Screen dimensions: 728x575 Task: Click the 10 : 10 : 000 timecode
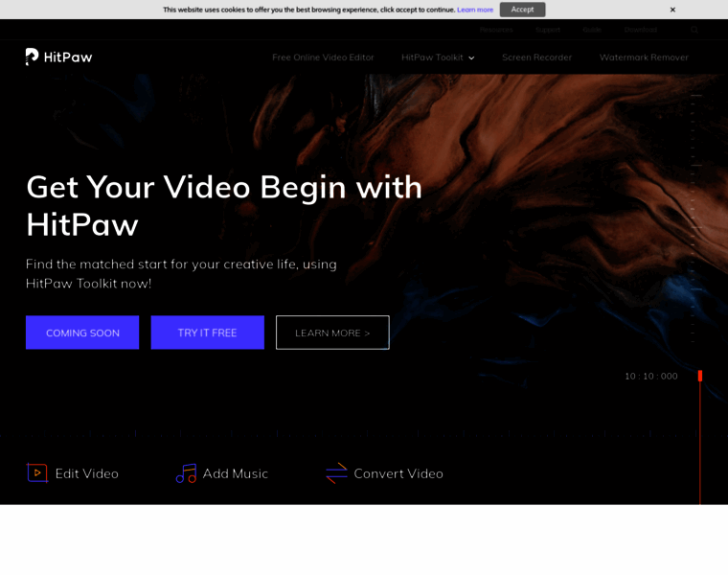pyautogui.click(x=651, y=377)
